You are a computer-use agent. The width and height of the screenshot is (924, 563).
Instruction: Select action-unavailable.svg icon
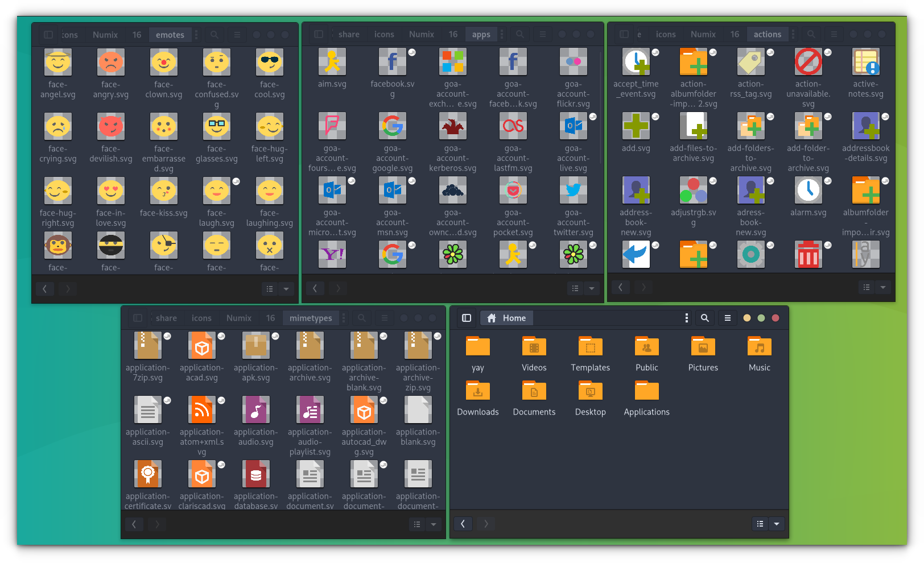808,62
